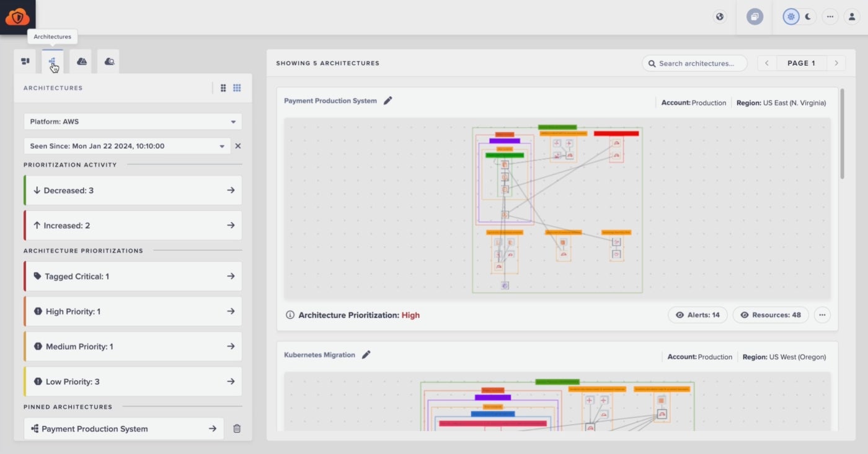Show Resources: 48 for Payment Production System
Viewport: 868px width, 454px height.
click(x=770, y=315)
